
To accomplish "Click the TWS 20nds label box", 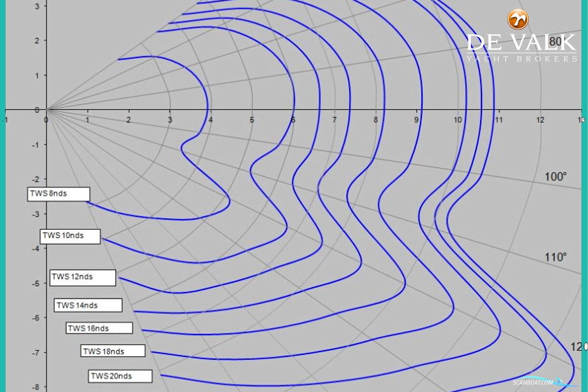I will [120, 376].
